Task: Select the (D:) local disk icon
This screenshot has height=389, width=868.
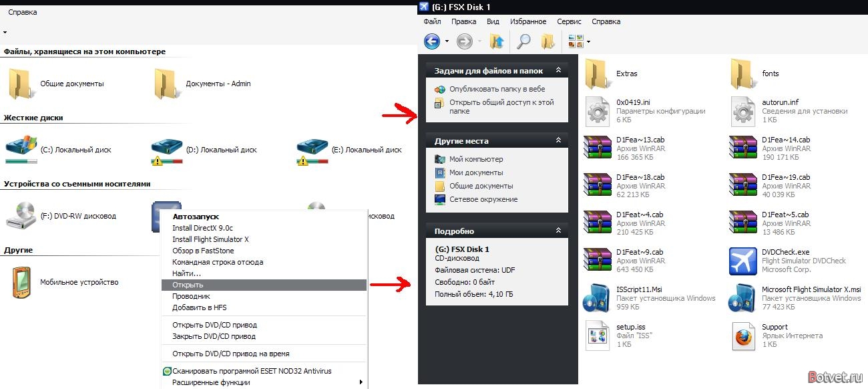Action: coord(166,146)
